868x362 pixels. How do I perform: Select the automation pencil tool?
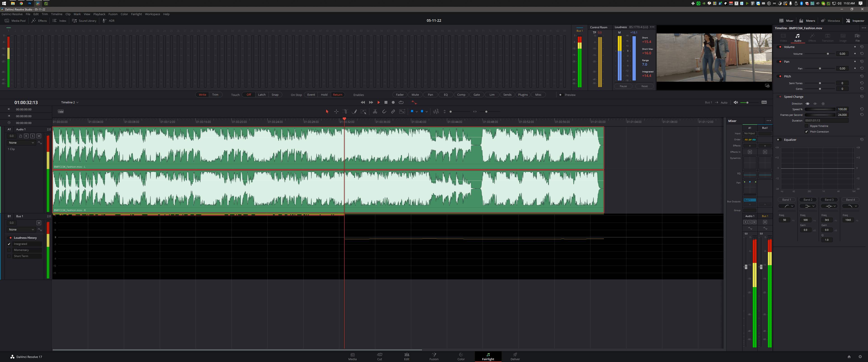(x=354, y=111)
